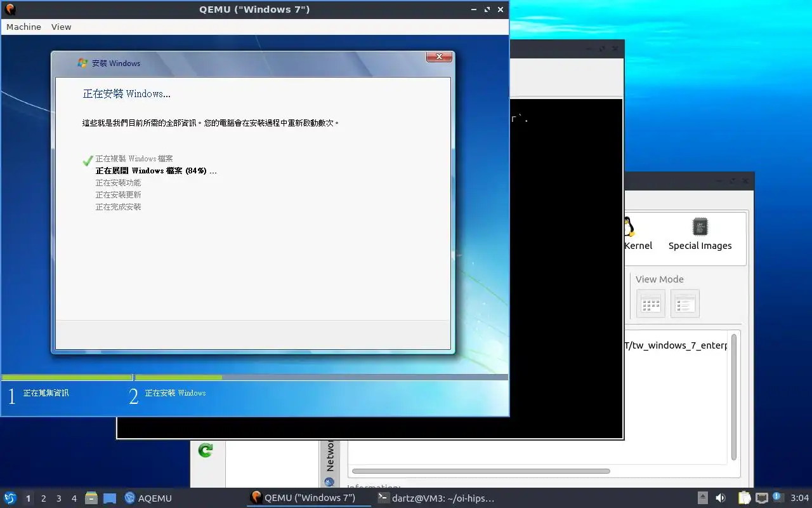This screenshot has width=812, height=508.
Task: Click the 3:04 panel clock
Action: (x=800, y=498)
